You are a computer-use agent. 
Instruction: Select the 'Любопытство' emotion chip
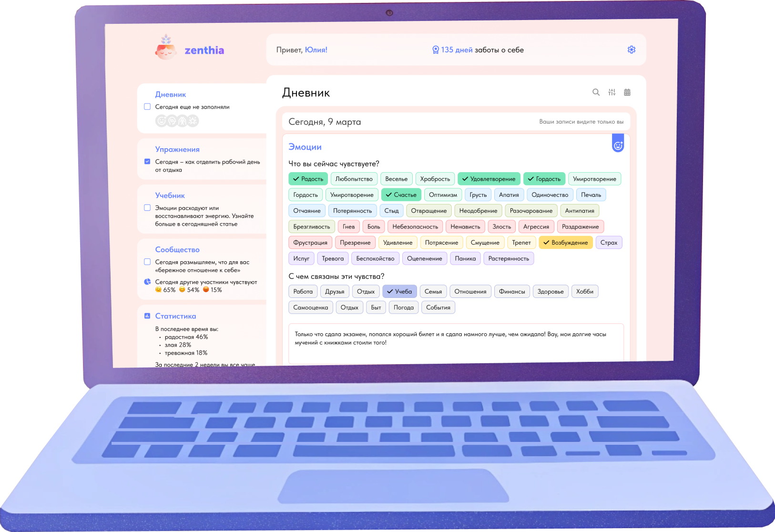[354, 179]
